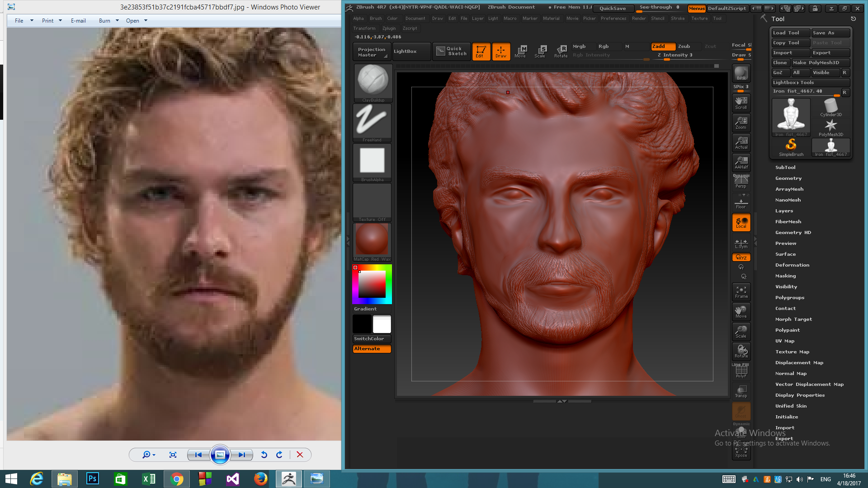Select the Rotate mode in top shelf
This screenshot has width=868, height=488.
(x=561, y=52)
